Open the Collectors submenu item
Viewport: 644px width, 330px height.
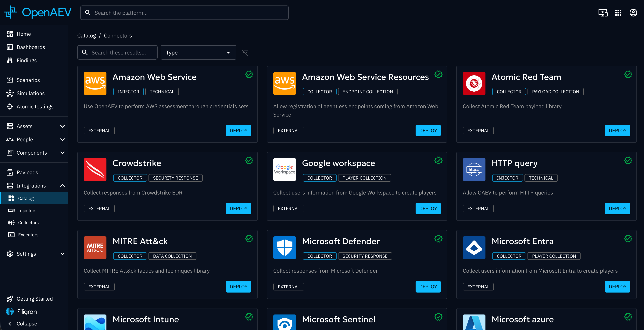[x=28, y=223]
